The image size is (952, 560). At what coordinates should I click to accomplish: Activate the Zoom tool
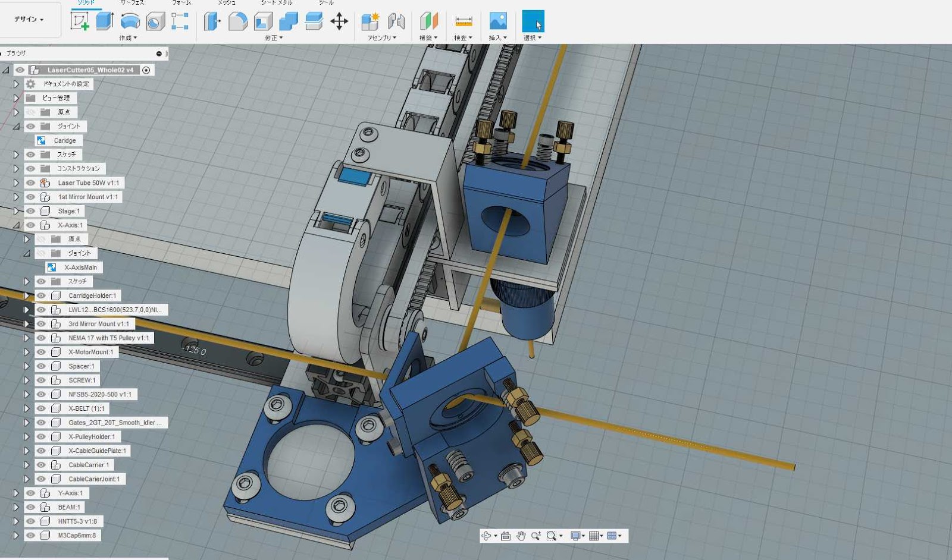[x=535, y=536]
